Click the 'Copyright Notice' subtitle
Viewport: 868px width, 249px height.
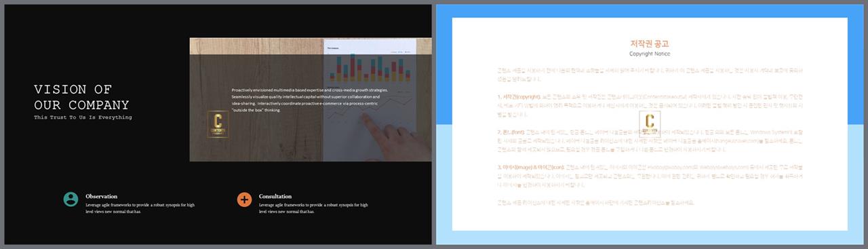tap(650, 54)
